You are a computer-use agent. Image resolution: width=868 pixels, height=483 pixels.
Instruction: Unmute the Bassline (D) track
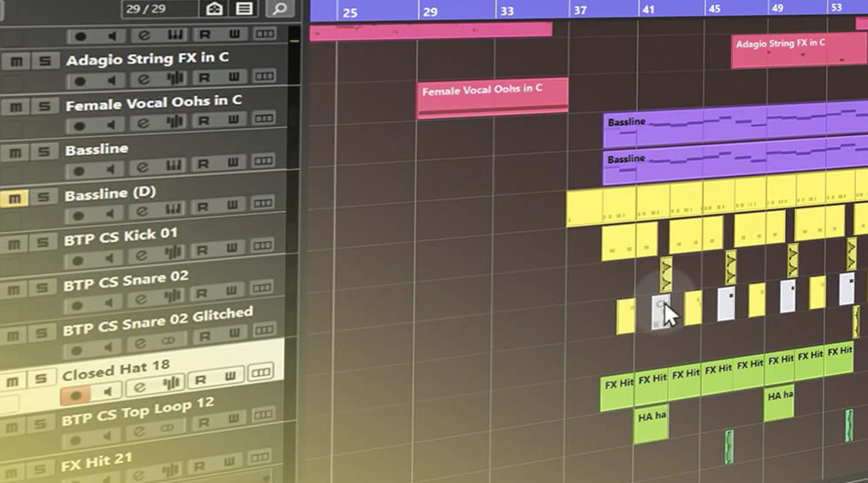pyautogui.click(x=14, y=198)
